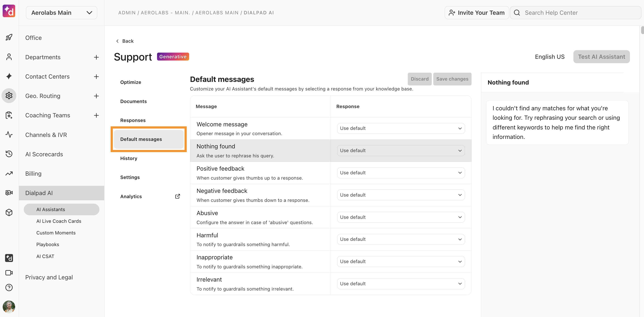
Task: Click the Analytics external link icon
Action: coord(177,196)
